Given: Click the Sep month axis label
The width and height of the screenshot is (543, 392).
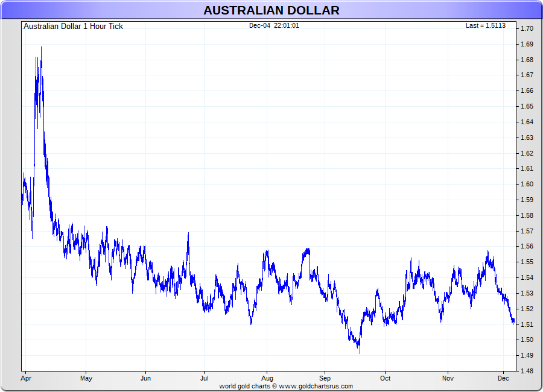Looking at the screenshot, I should 325,379.
